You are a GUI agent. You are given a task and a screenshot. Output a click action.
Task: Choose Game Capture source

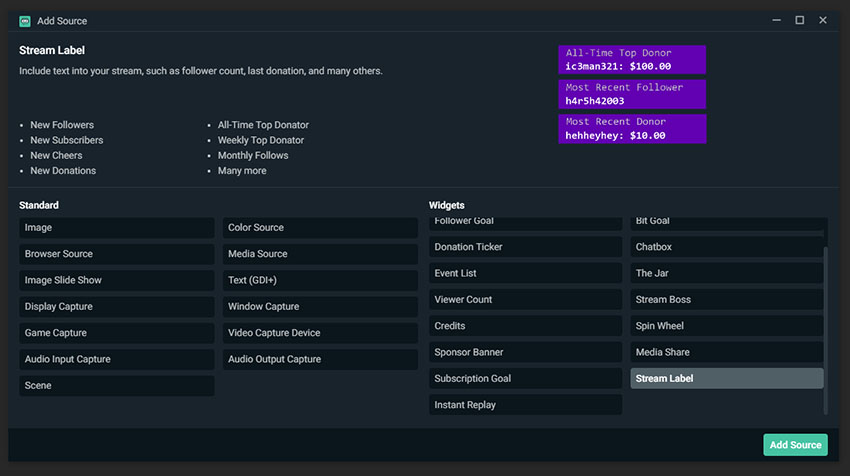117,333
